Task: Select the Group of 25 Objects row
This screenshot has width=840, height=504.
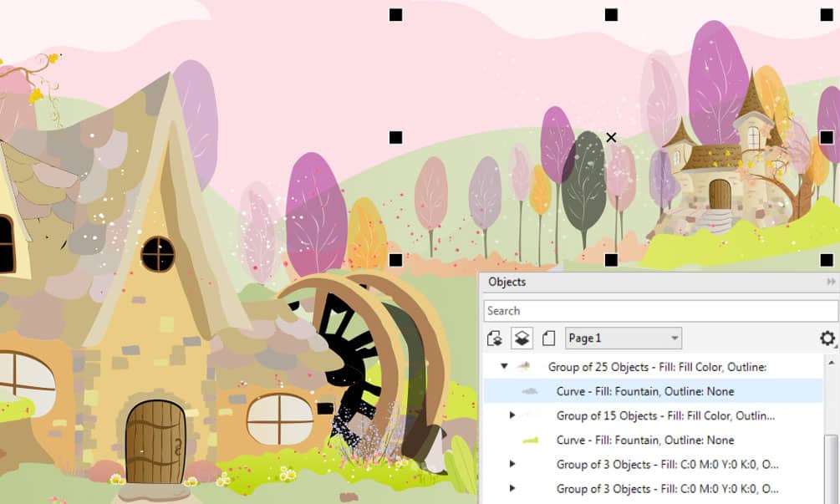Action: (653, 367)
